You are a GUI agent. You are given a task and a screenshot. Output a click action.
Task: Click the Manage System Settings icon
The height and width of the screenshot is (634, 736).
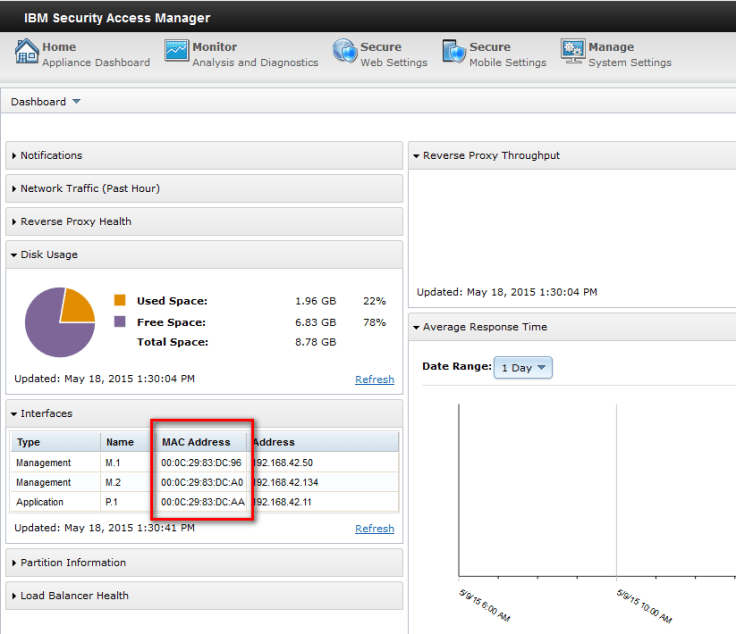coord(572,51)
